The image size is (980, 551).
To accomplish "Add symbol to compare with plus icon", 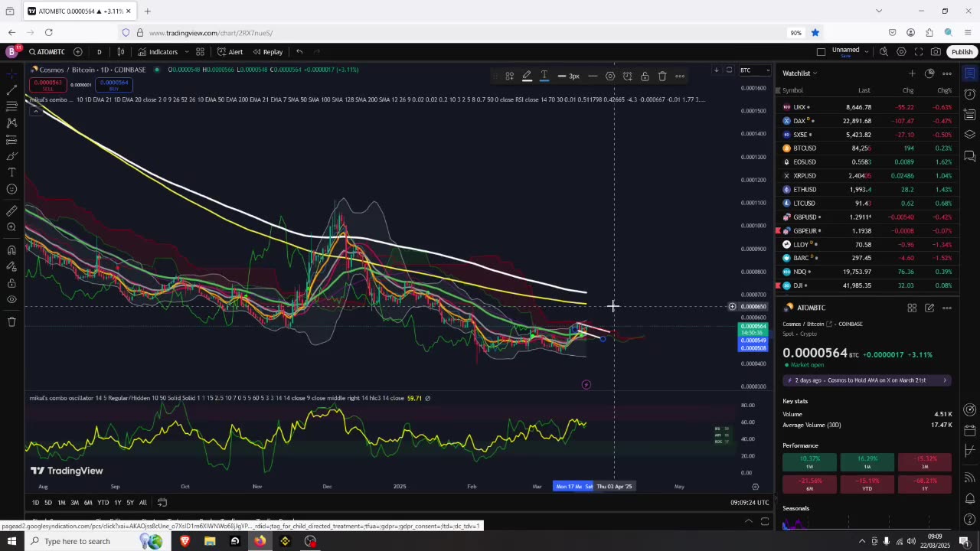I will (77, 52).
